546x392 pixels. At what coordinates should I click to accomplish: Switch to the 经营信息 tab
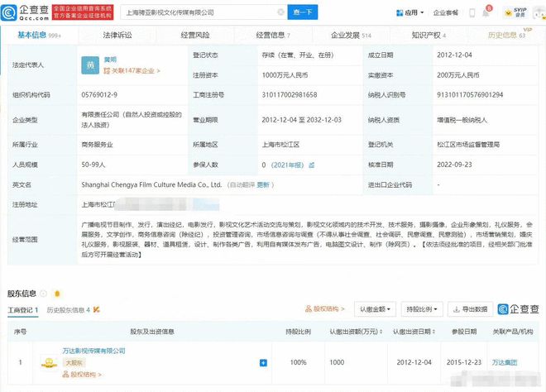273,36
